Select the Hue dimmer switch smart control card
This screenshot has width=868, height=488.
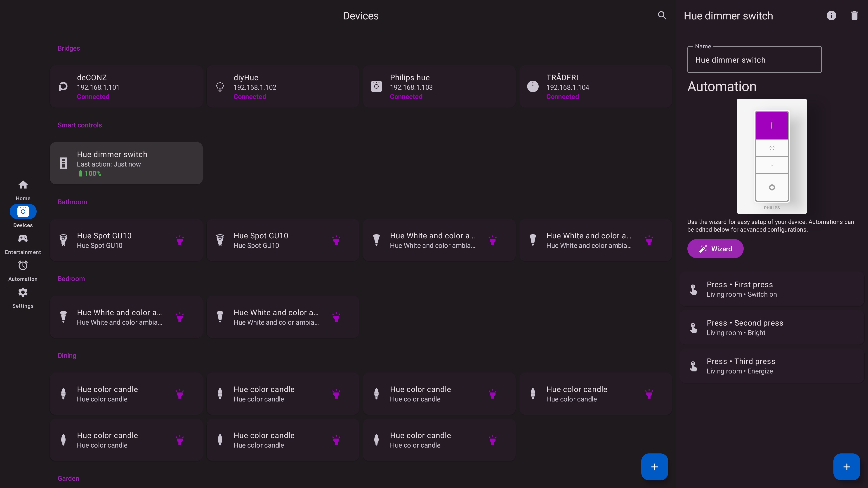point(126,163)
